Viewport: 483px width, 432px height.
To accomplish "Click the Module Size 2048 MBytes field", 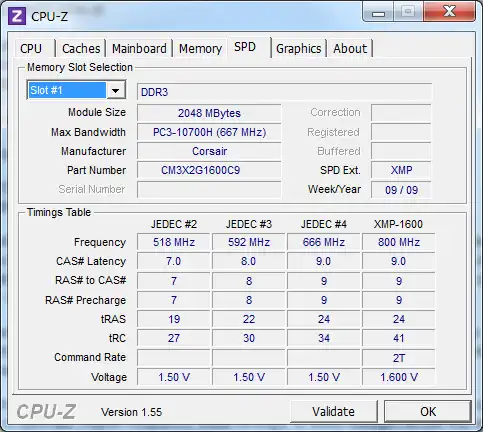I will pyautogui.click(x=209, y=113).
